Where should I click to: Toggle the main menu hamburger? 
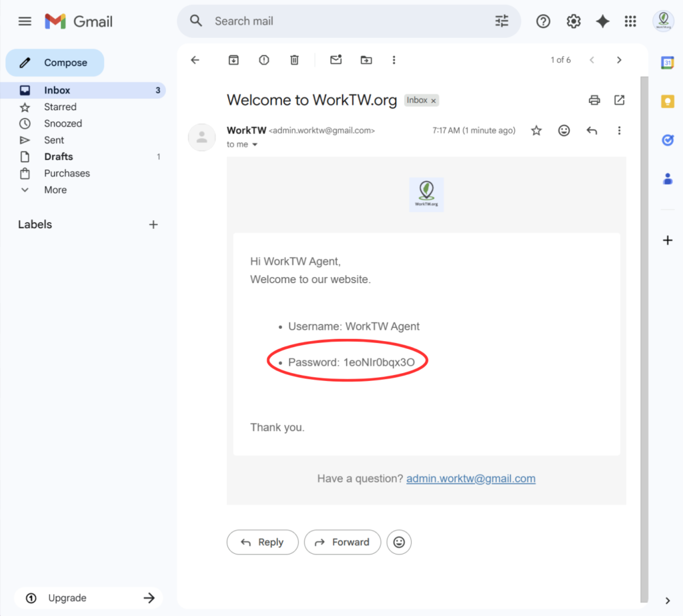point(25,21)
